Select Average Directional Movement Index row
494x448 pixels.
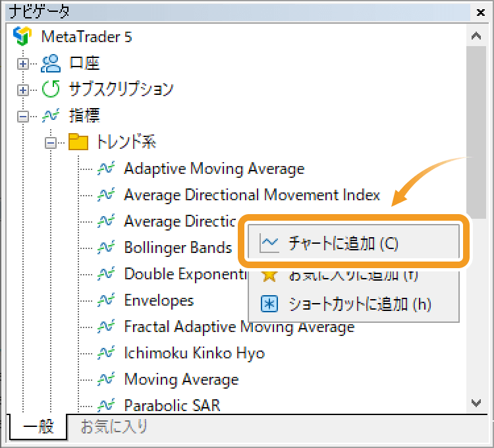click(x=252, y=195)
